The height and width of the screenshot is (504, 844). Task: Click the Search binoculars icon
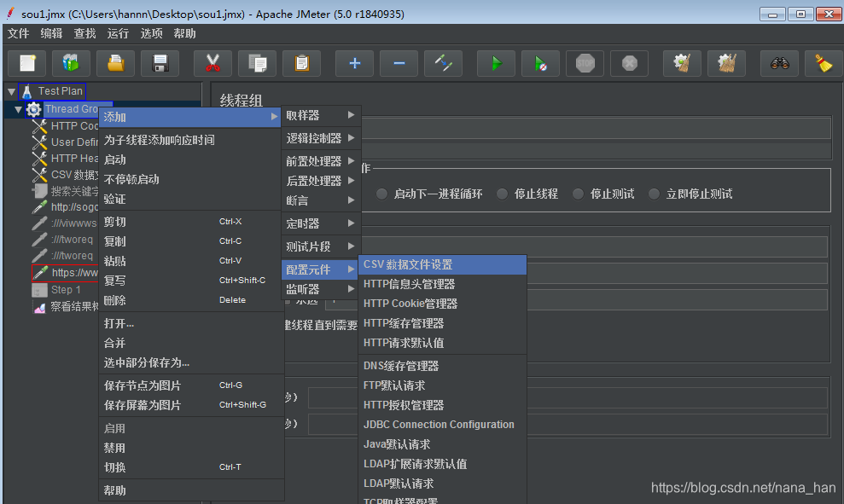click(779, 63)
